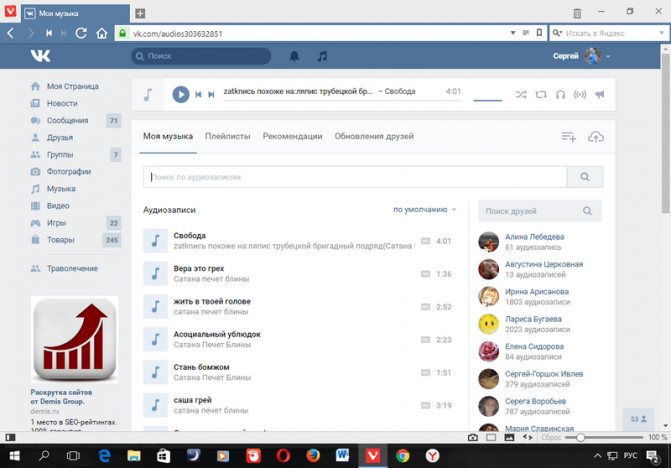Open Новости in sidebar
This screenshot has height=468, width=671.
pyautogui.click(x=62, y=104)
